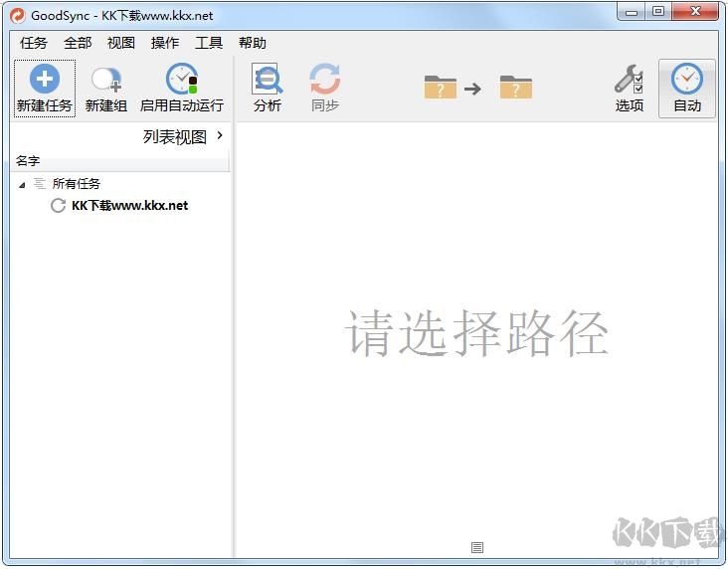The width and height of the screenshot is (728, 569).
Task: Click the sync status icon beside KK下载 job
Action: 58,205
